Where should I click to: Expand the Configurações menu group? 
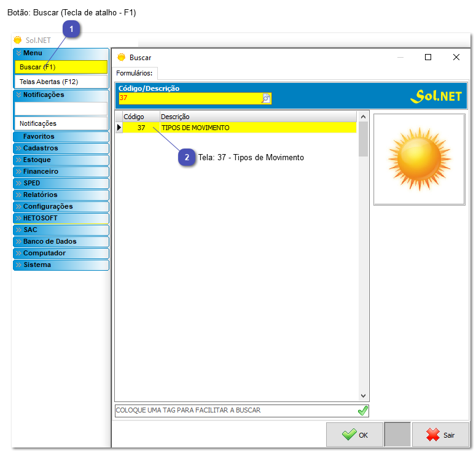(x=61, y=207)
